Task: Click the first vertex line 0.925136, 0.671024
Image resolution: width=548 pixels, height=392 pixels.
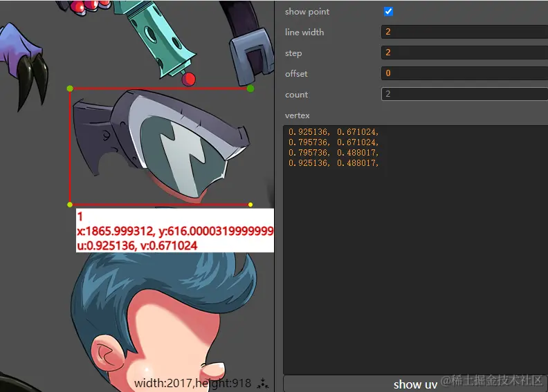Action: 334,132
